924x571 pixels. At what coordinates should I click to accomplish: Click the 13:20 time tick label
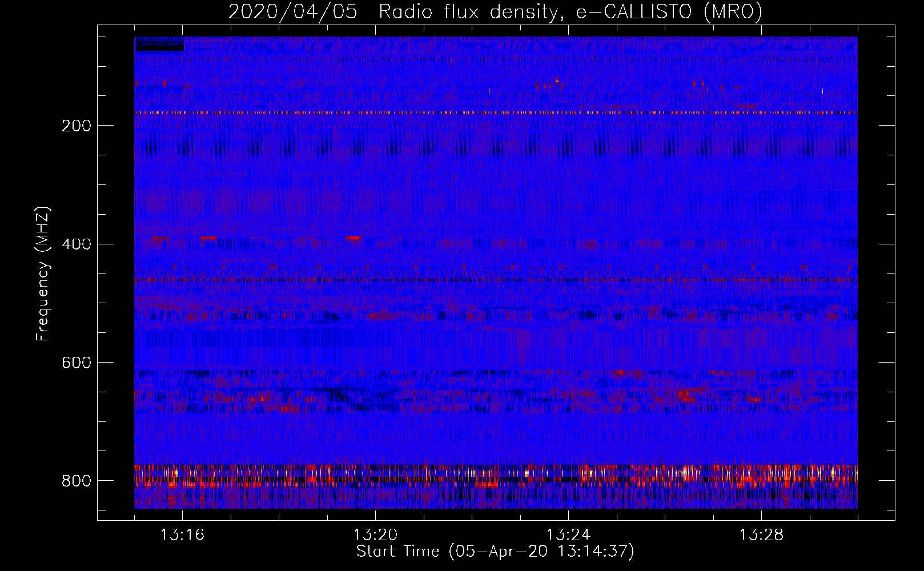tap(375, 535)
